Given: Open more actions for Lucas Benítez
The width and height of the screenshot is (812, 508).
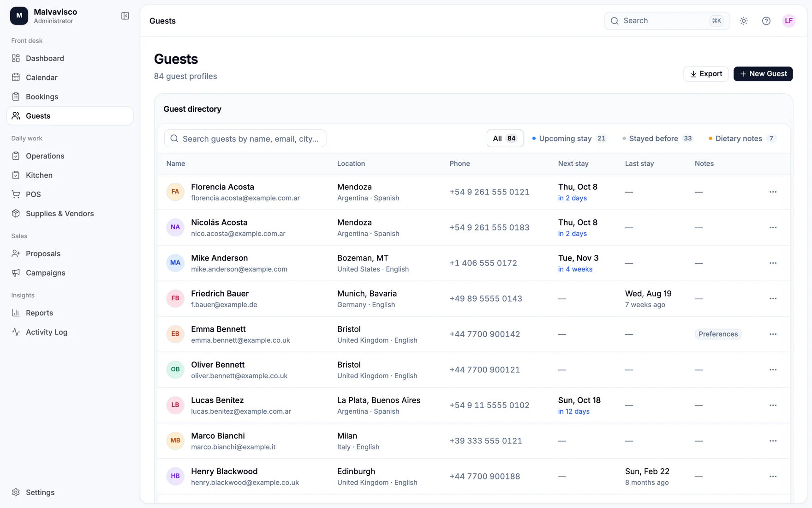Looking at the screenshot, I should click(773, 405).
